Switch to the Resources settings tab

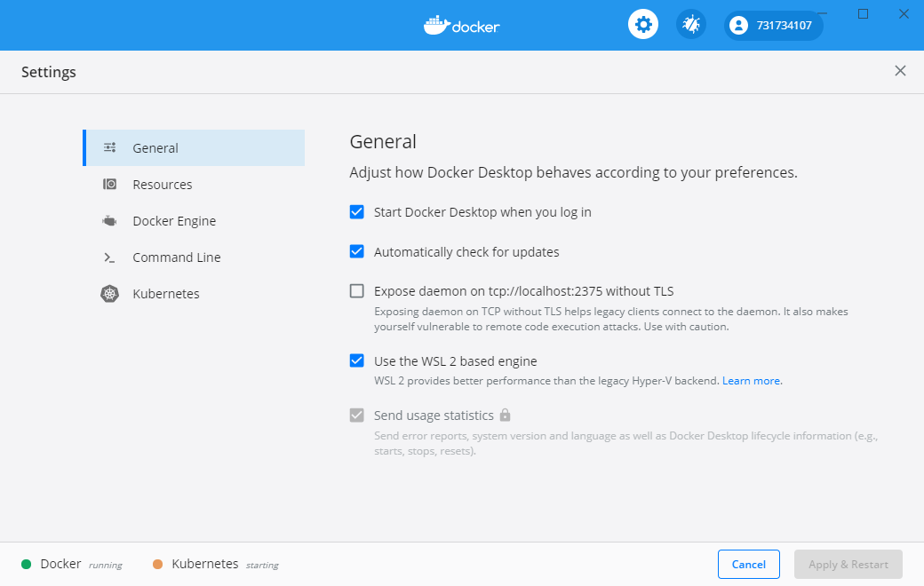(162, 185)
